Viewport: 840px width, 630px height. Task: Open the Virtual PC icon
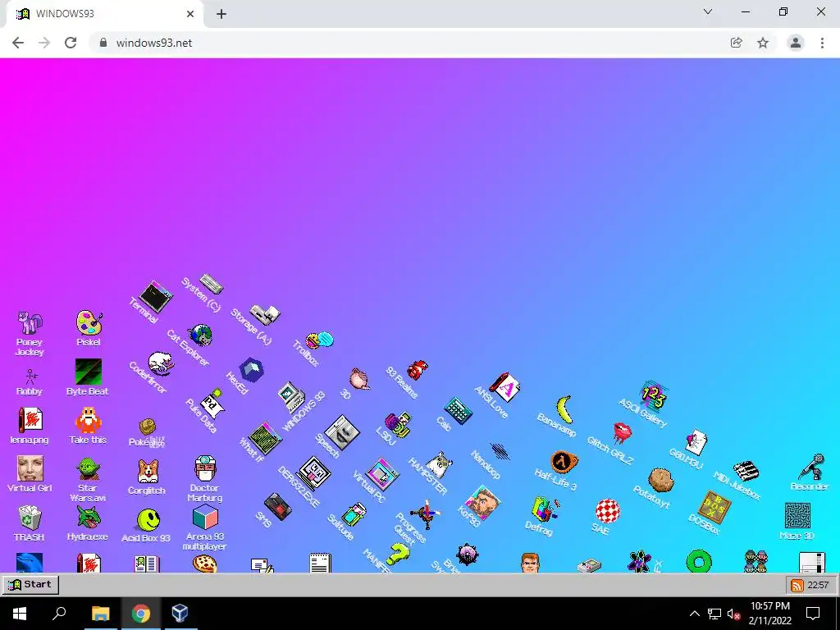[382, 474]
